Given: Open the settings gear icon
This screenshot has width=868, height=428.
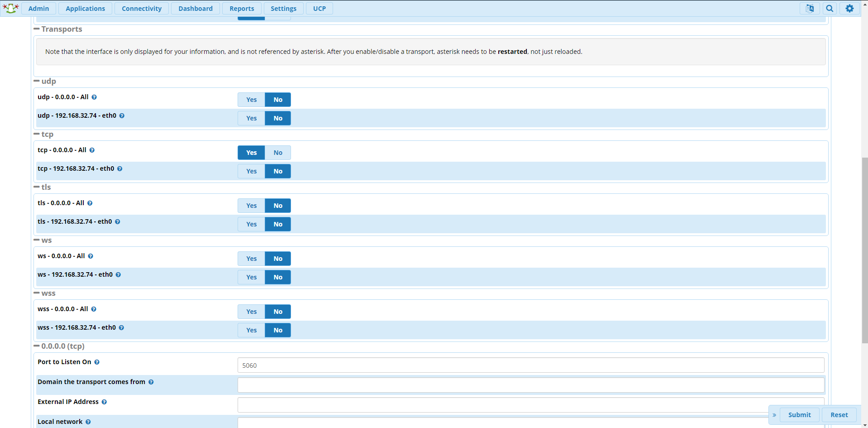Looking at the screenshot, I should [x=849, y=8].
